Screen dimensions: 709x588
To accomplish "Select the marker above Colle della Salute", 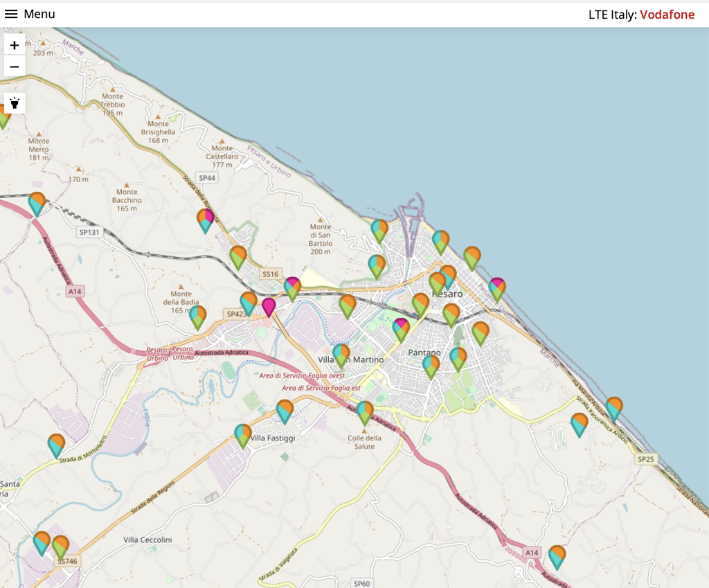I will 365,411.
